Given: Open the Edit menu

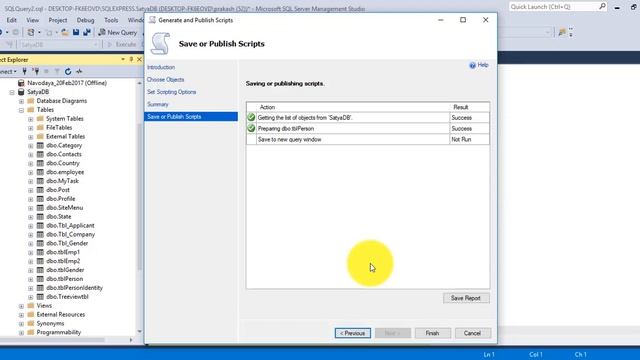Looking at the screenshot, I should click(11, 20).
